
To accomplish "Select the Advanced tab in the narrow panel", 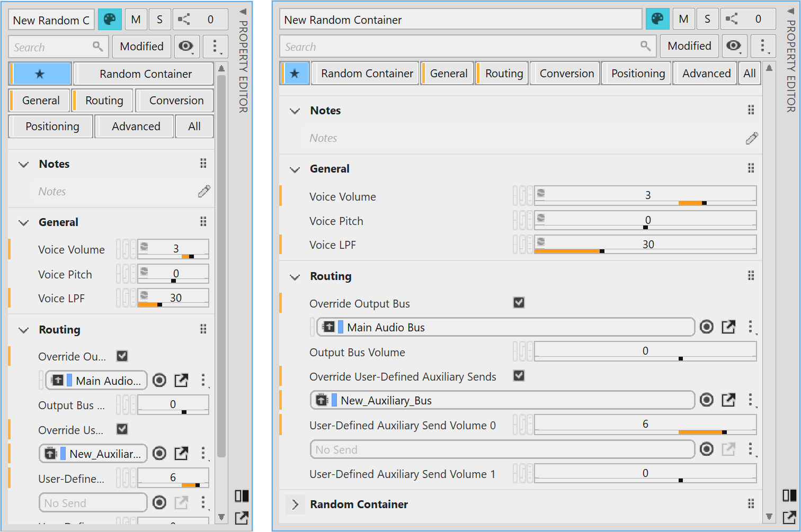I will point(136,127).
